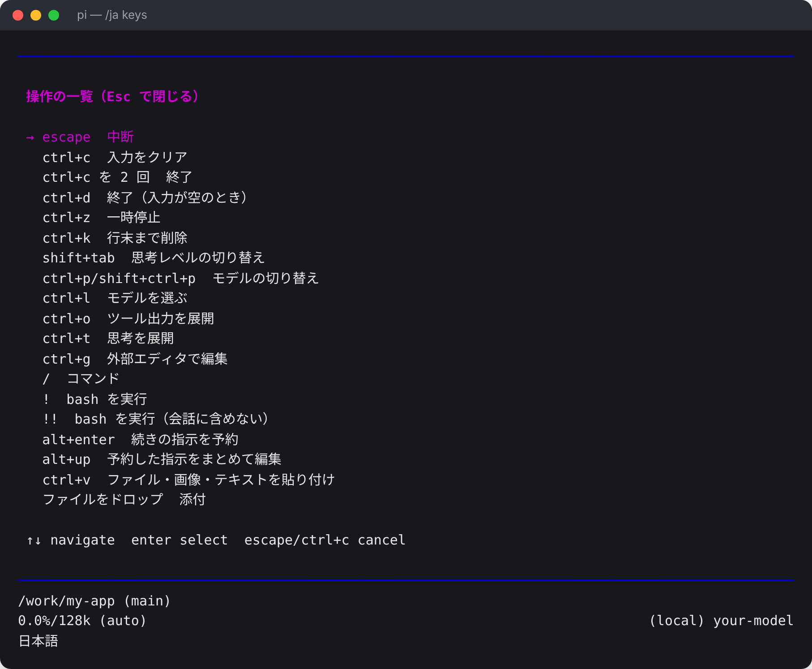Select the ctrl+t 思考を展開 row

(108, 339)
